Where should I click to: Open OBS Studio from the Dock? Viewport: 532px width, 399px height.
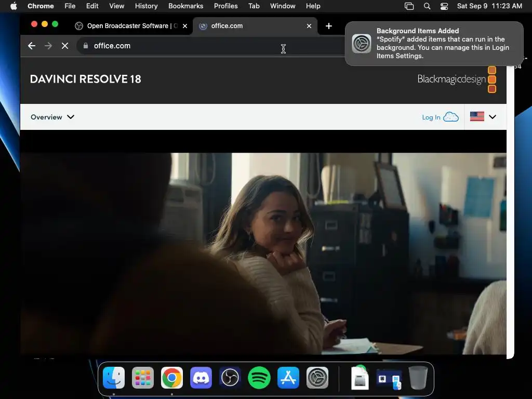(x=230, y=378)
